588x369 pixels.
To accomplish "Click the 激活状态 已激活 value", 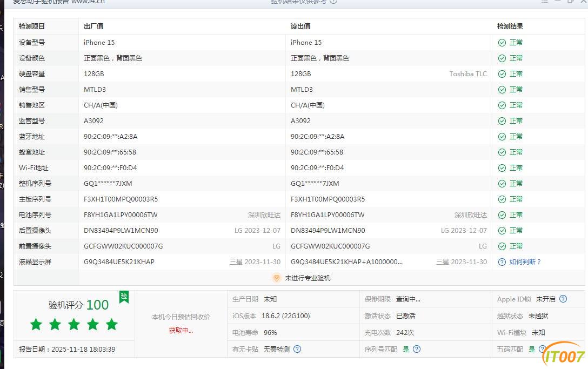I will point(406,316).
